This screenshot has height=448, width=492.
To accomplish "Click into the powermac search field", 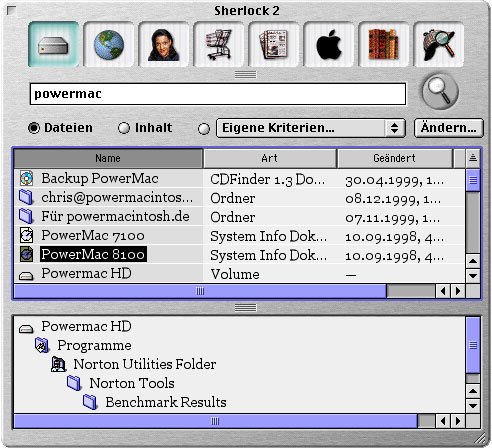I will [x=218, y=94].
